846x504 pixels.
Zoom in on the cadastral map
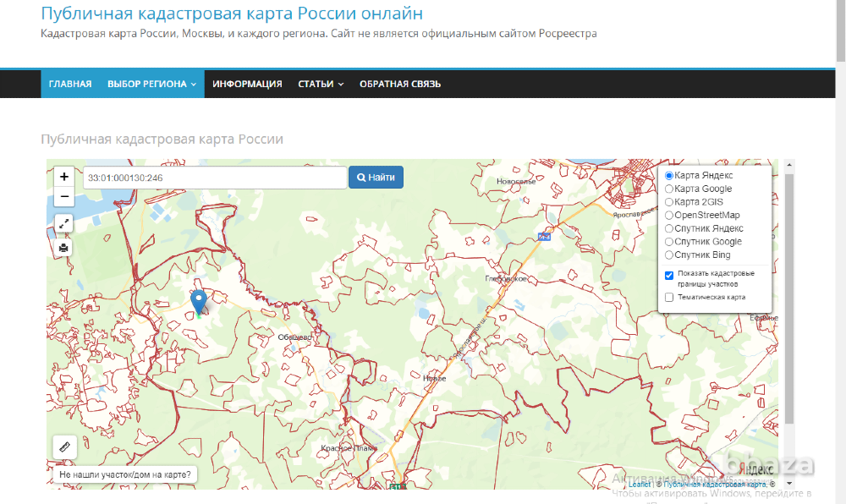(64, 177)
